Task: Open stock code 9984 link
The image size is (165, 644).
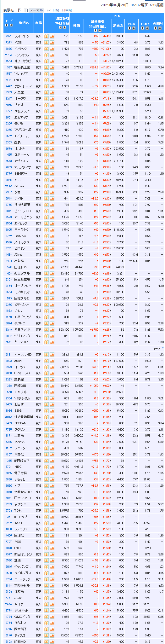Action: pyautogui.click(x=8, y=410)
